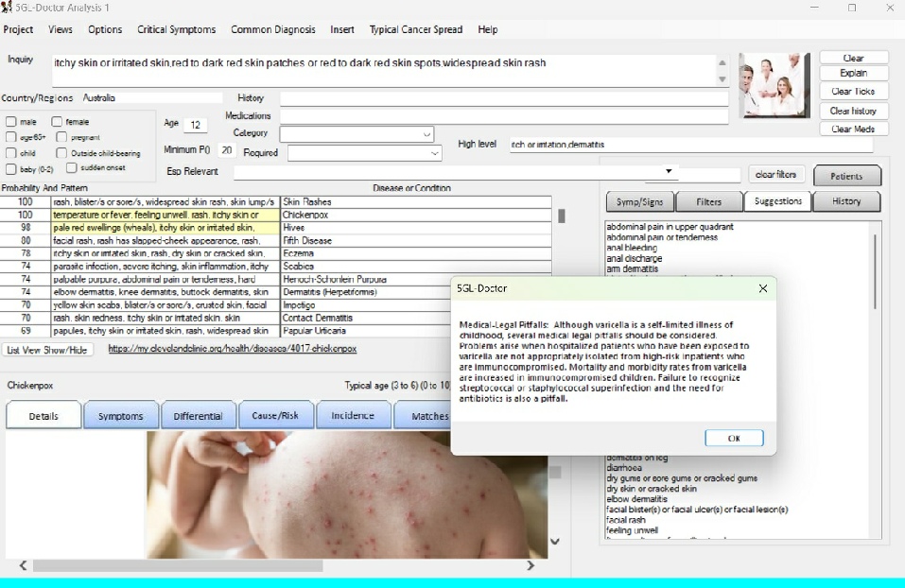Image resolution: width=905 pixels, height=588 pixels.
Task: Click the Minimum P() field
Action: coord(226,150)
